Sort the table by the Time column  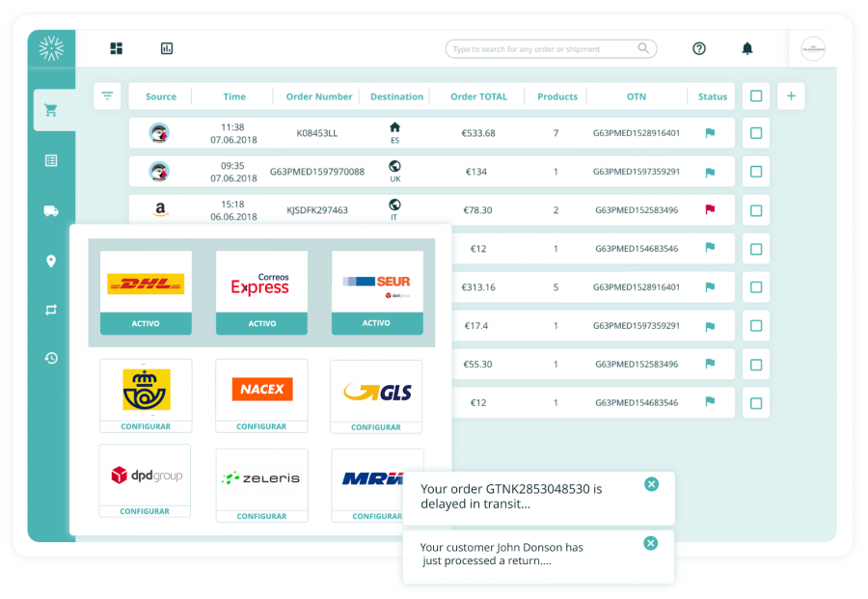coord(232,96)
